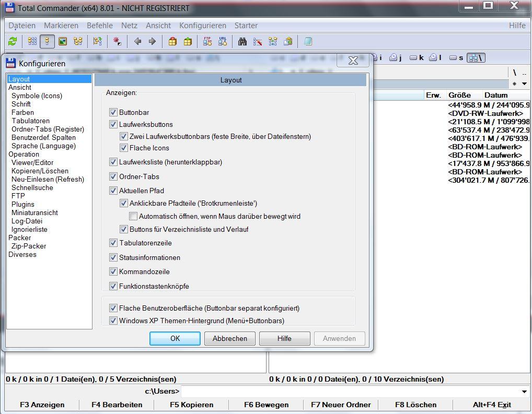Select drive j button

click(396, 57)
